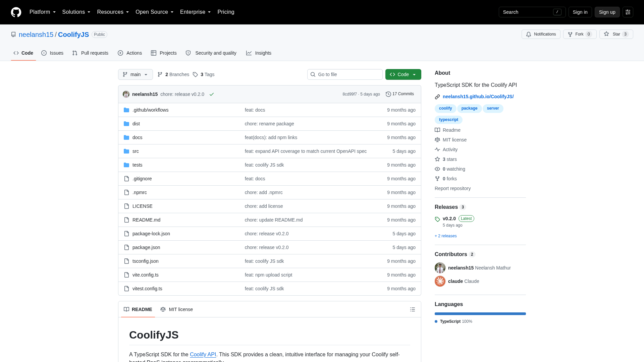Open the Pull requests tab
Viewport: 644px width, 362px height.
click(x=90, y=53)
